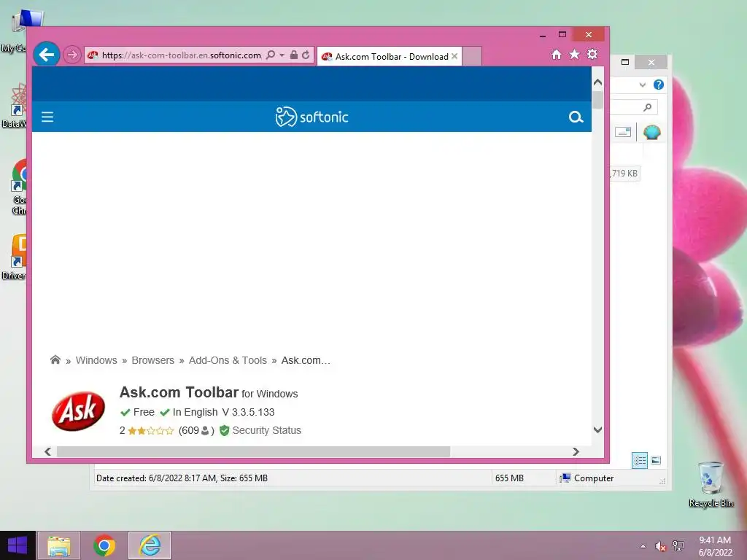Open a new blank tab
The height and width of the screenshot is (560, 747).
472,56
